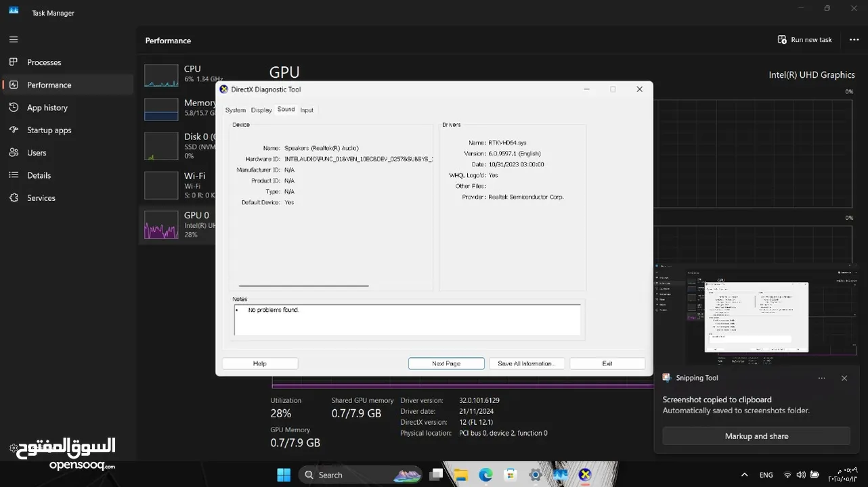Open Microsoft Store from the taskbar

tap(511, 475)
